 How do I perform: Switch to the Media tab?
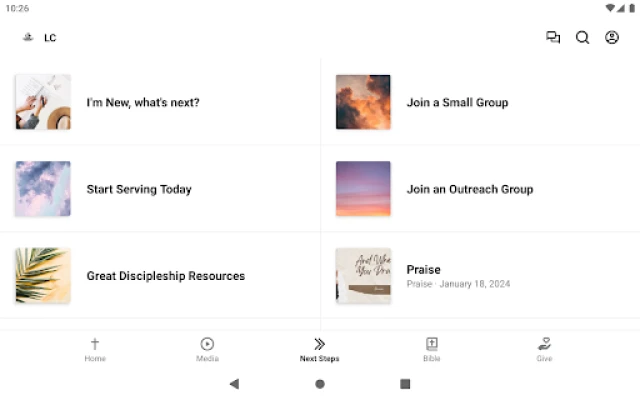point(207,349)
